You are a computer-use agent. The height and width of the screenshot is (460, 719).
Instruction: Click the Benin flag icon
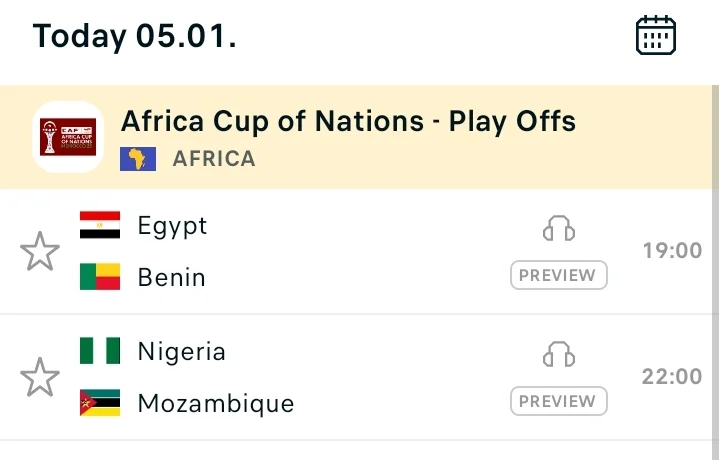[100, 277]
